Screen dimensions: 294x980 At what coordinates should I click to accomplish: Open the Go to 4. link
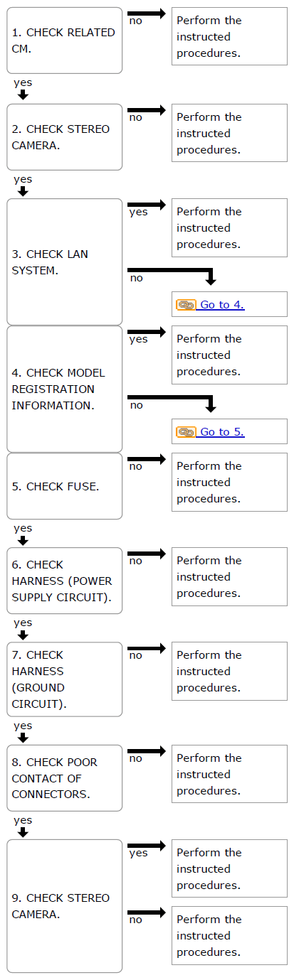(x=222, y=305)
